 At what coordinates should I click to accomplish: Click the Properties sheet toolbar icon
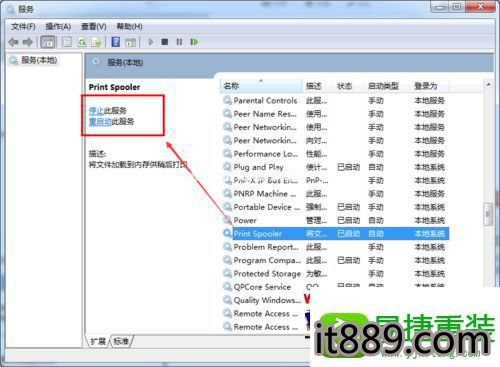pyautogui.click(x=67, y=42)
